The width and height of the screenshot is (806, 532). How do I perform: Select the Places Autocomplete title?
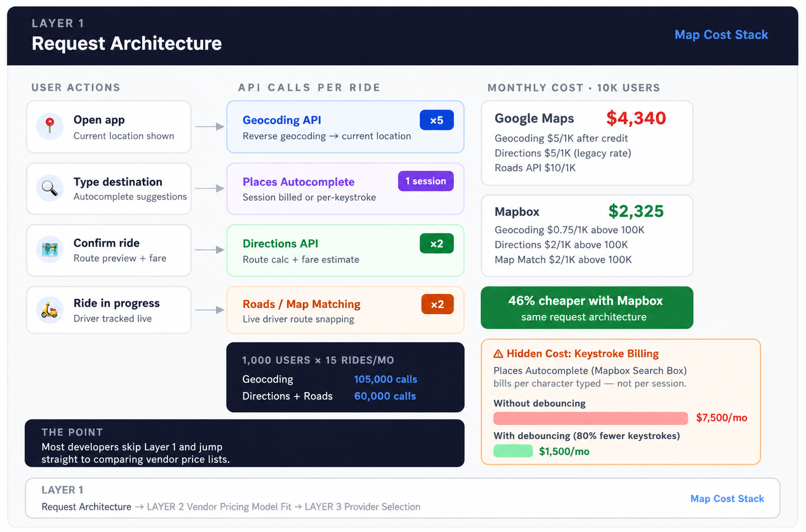pos(298,182)
